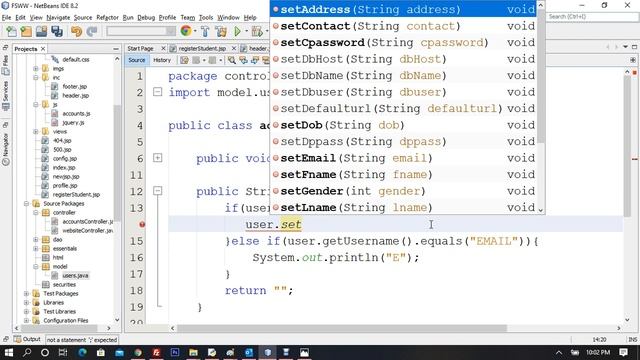Select setContact(String contact) completion item
This screenshot has width=640, height=360.
403,26
